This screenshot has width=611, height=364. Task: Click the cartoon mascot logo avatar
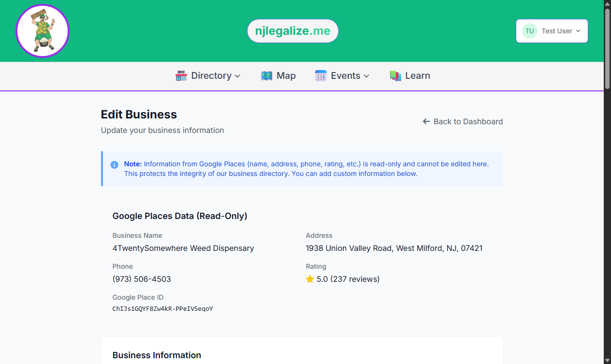pos(43,31)
